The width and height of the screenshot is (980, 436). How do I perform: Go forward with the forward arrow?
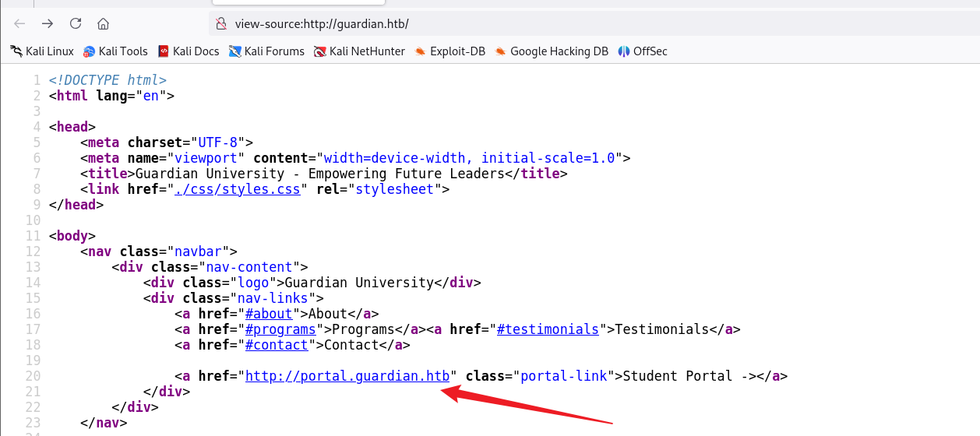[48, 23]
